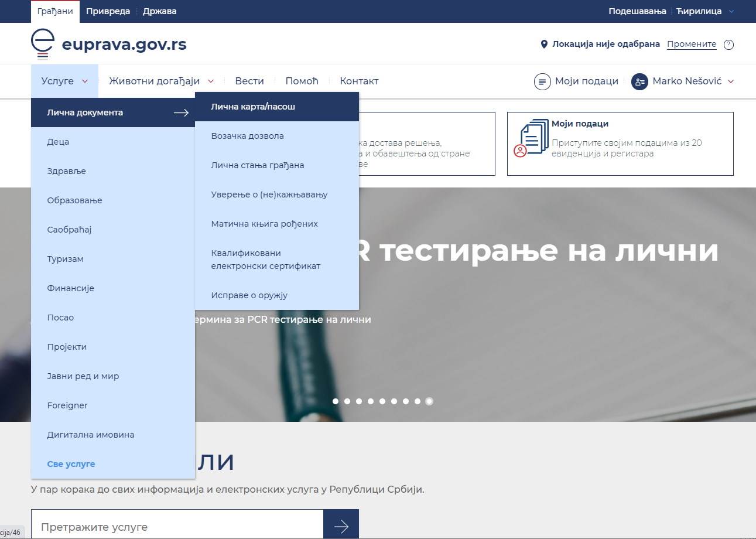The image size is (756, 539).
Task: Switch to the Држава tab
Action: pos(159,11)
